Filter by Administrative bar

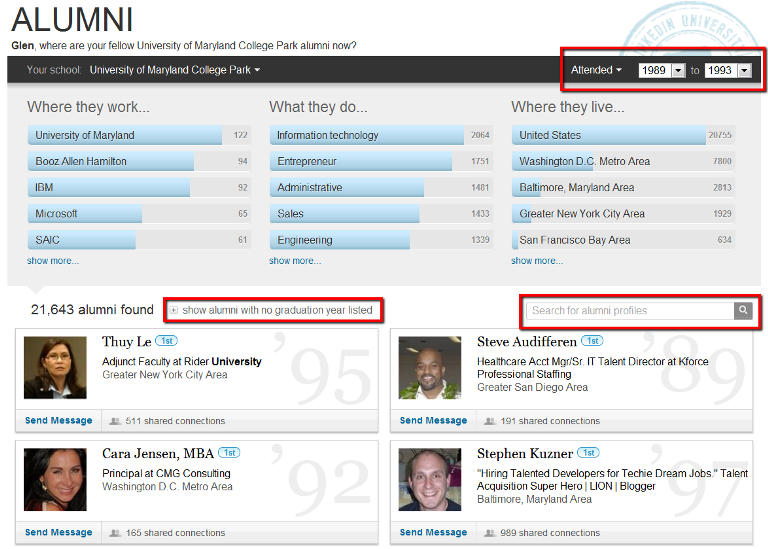381,188
